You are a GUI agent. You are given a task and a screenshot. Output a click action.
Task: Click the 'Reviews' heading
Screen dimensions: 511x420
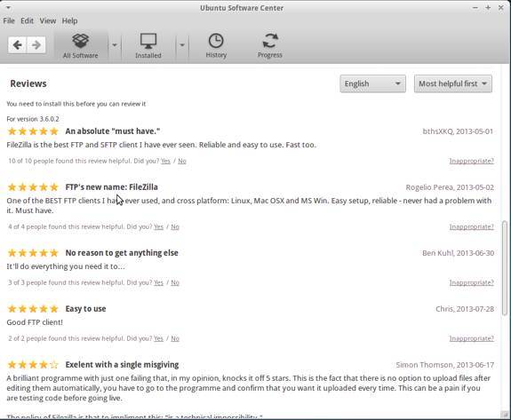point(28,83)
